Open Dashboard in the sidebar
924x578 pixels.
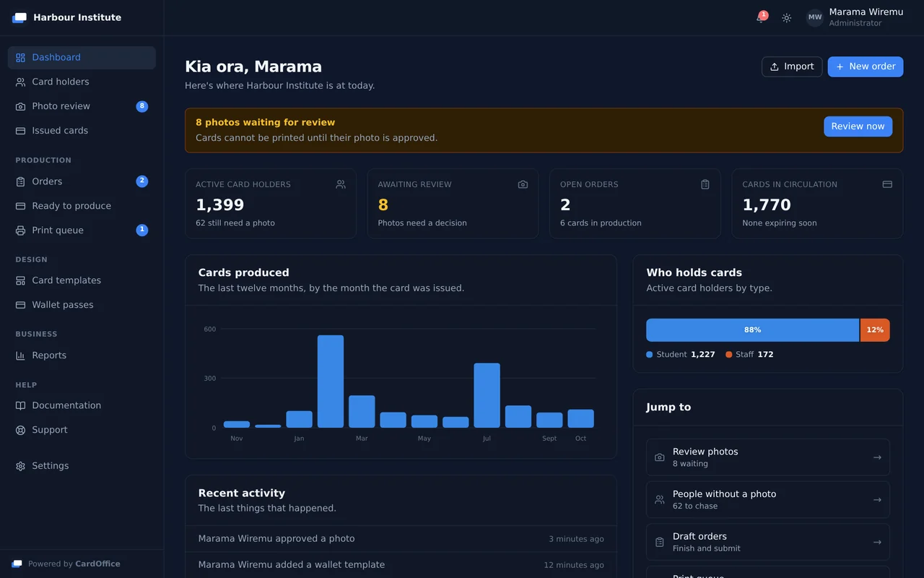[x=82, y=58]
